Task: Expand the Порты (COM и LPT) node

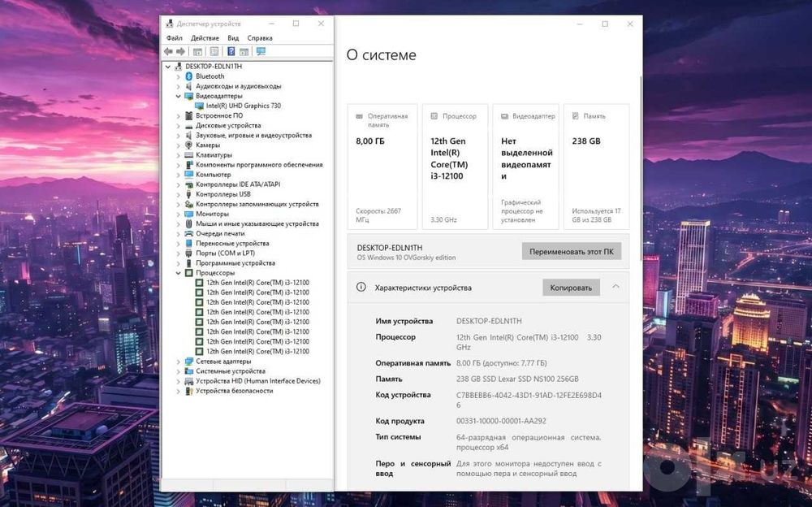Action: coord(178,253)
